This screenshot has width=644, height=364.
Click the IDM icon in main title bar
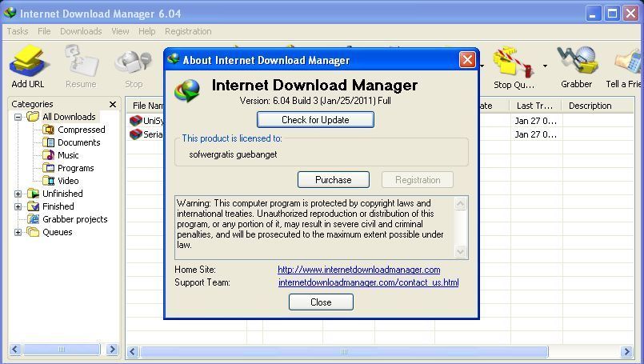click(10, 13)
